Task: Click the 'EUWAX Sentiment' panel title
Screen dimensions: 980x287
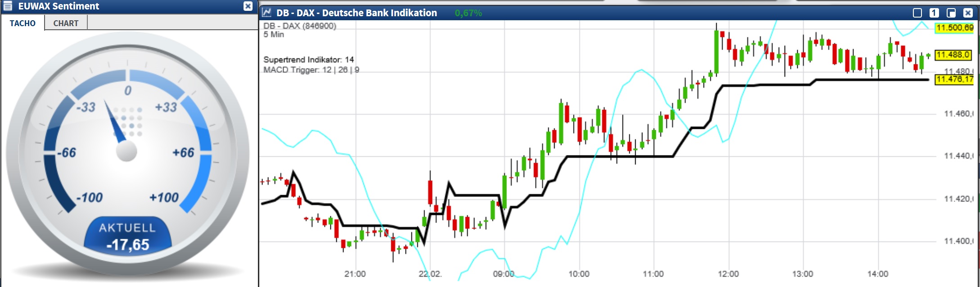Action: click(59, 6)
